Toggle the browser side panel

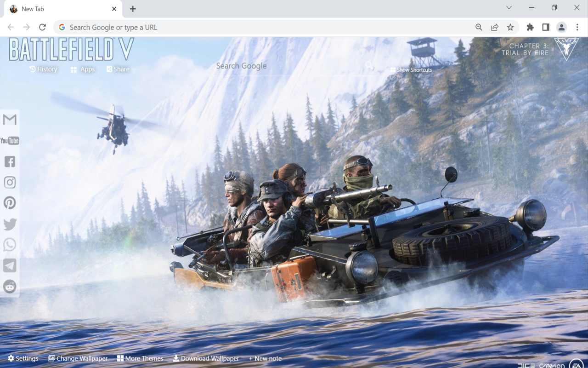[x=546, y=27]
